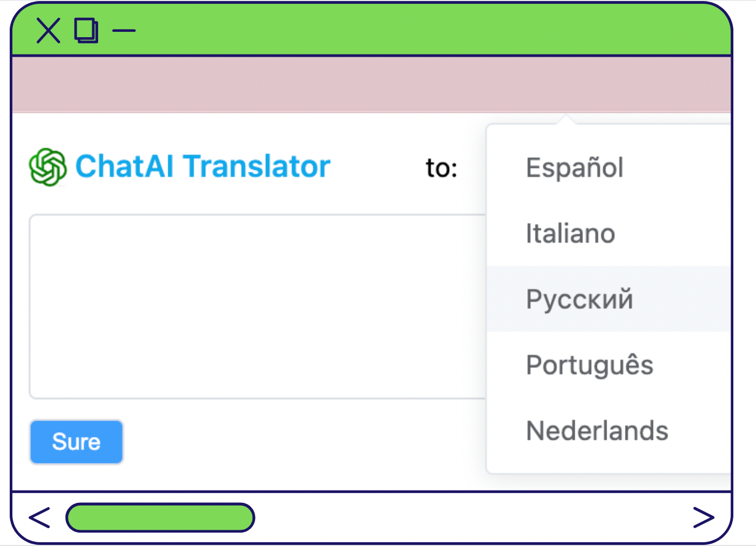Click the left scroll arrow
This screenshot has width=756, height=546.
pyautogui.click(x=39, y=517)
